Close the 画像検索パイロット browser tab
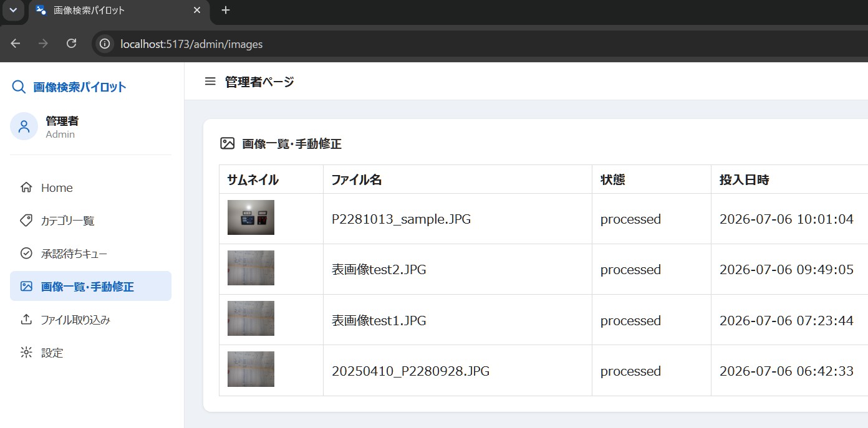 [x=197, y=11]
